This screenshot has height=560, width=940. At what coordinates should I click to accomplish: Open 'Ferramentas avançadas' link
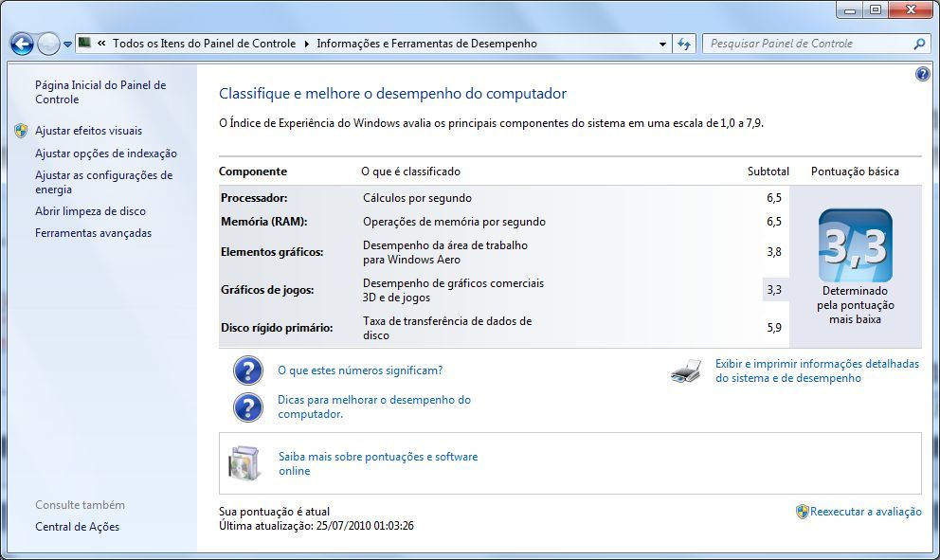pos(93,233)
